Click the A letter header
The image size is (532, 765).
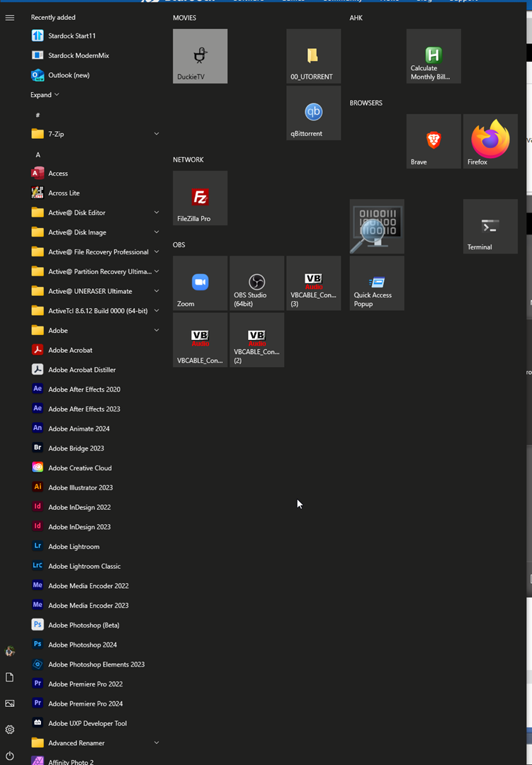[x=38, y=154]
